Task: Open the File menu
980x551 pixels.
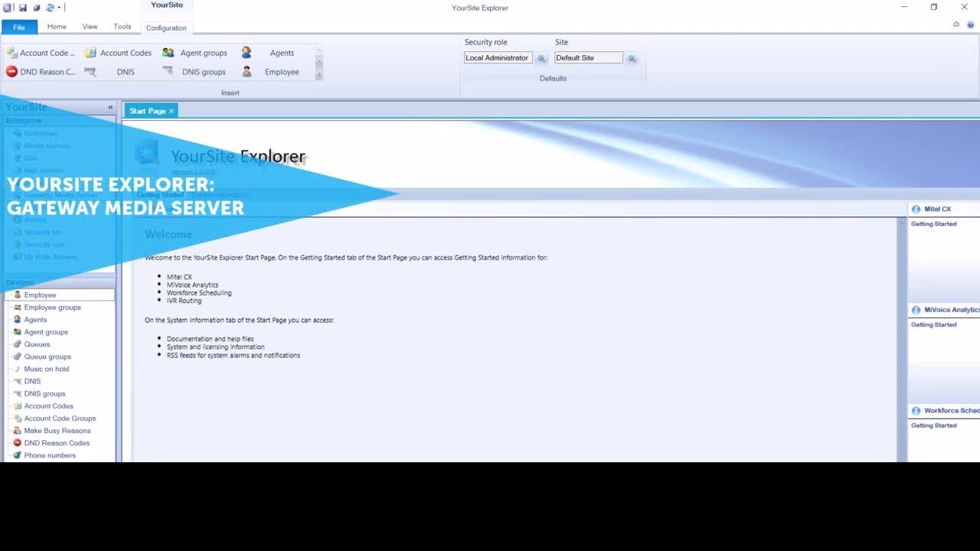Action: [x=19, y=27]
